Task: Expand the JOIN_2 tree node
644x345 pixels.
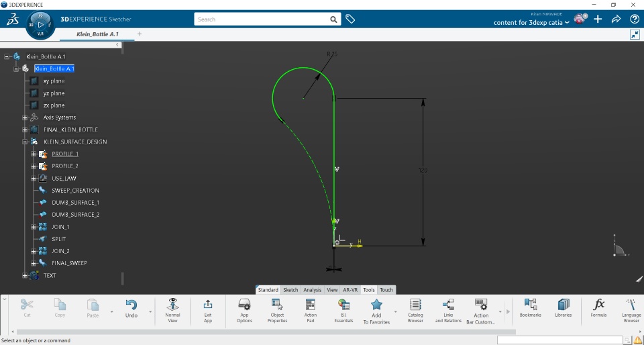Action: (34, 251)
